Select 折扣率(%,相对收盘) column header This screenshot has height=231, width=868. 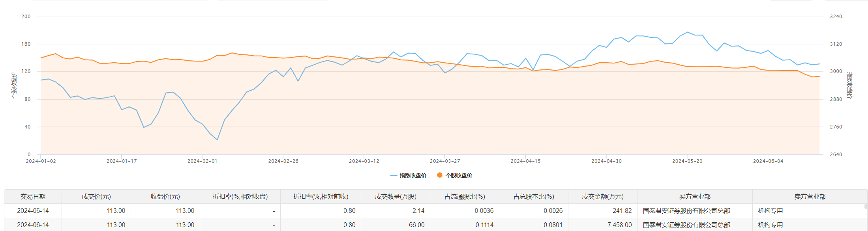[x=240, y=197]
